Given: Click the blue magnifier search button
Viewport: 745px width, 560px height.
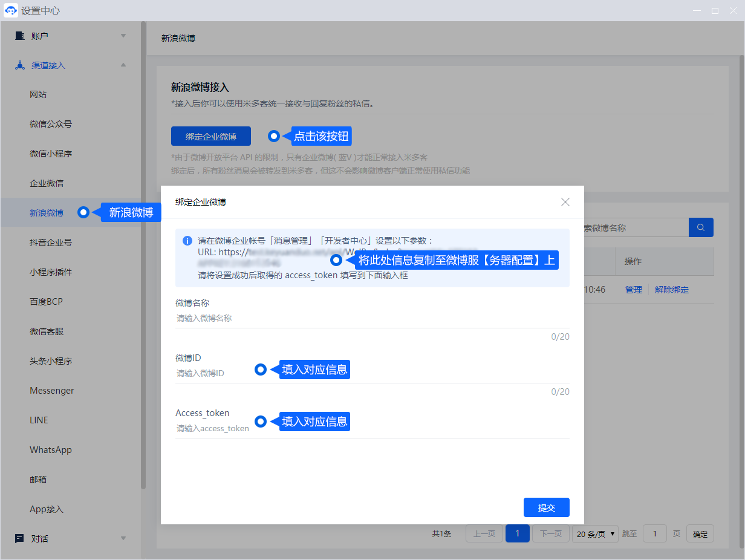Looking at the screenshot, I should pos(701,227).
